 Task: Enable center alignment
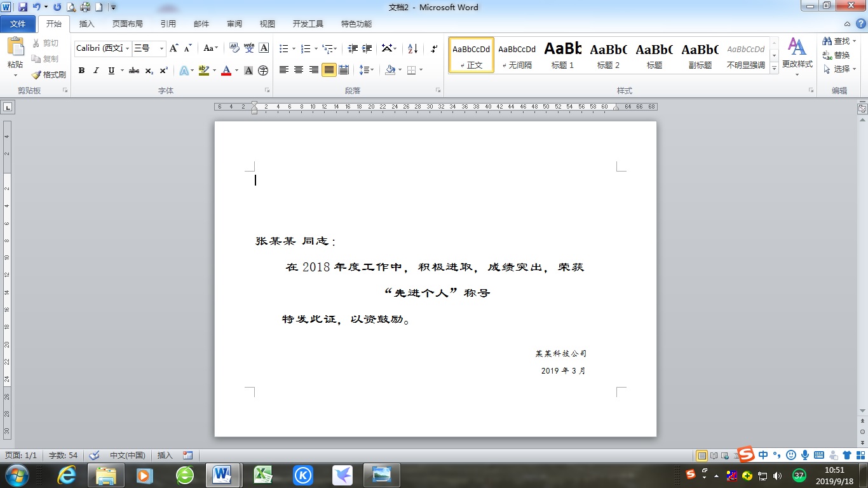298,71
